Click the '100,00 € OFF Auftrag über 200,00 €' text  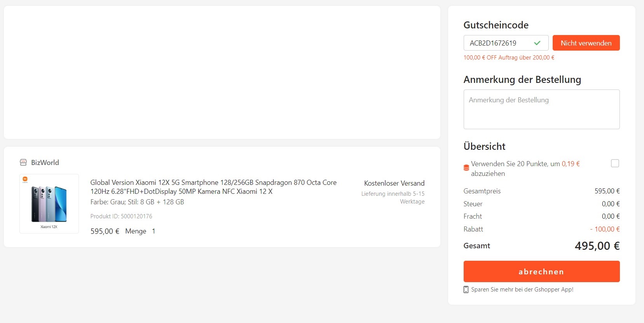[509, 58]
